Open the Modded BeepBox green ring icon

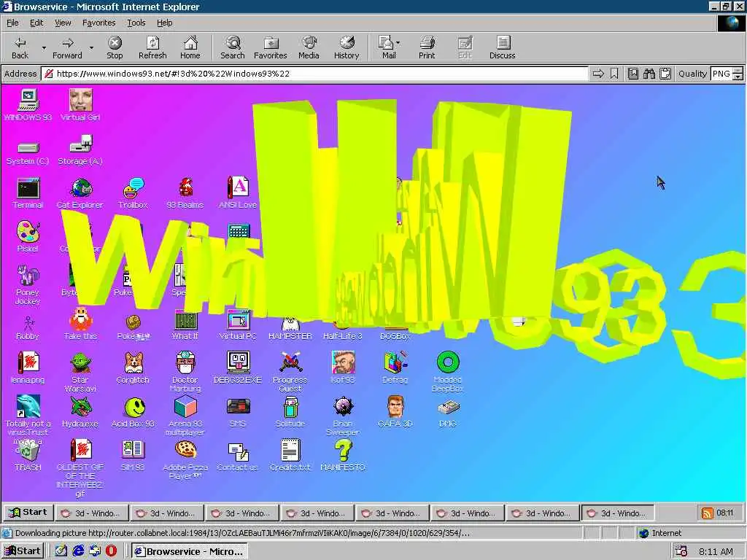tap(448, 372)
